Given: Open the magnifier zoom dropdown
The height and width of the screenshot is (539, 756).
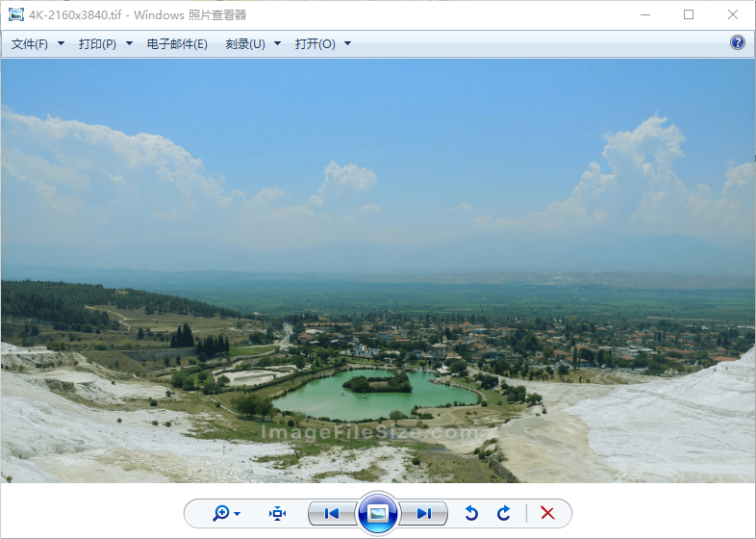Looking at the screenshot, I should (227, 514).
